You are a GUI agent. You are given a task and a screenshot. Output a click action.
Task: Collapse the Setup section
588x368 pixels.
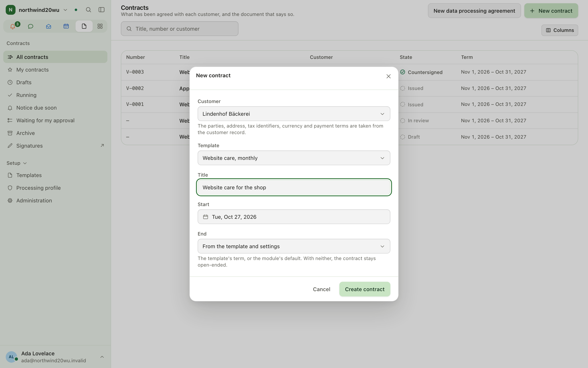tap(17, 163)
